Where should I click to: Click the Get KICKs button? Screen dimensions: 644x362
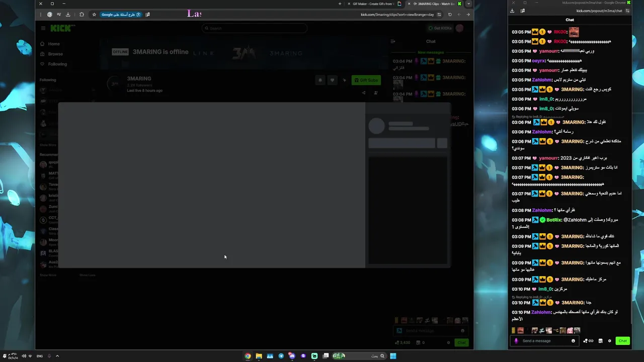[x=440, y=28]
